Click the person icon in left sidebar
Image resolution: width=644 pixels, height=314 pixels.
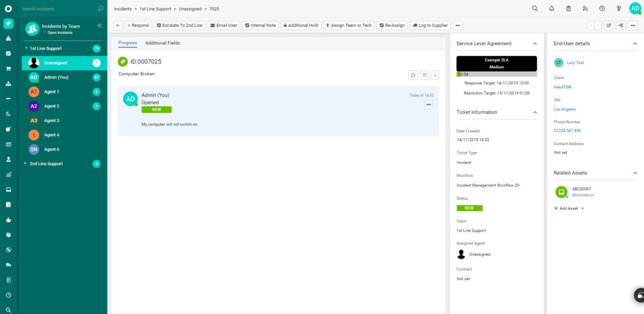(x=8, y=159)
